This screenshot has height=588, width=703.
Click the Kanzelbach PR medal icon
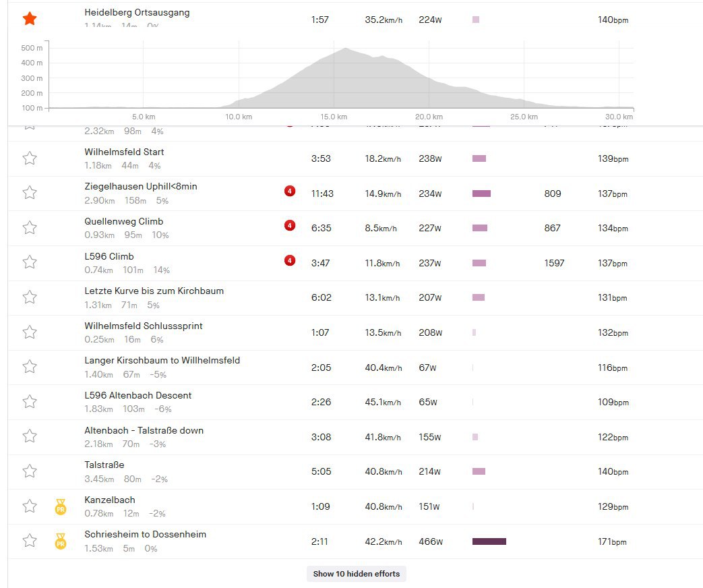61,507
